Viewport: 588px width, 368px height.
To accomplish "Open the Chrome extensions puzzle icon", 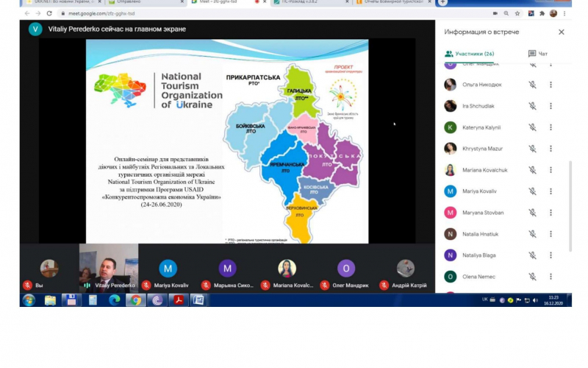I will coord(542,13).
